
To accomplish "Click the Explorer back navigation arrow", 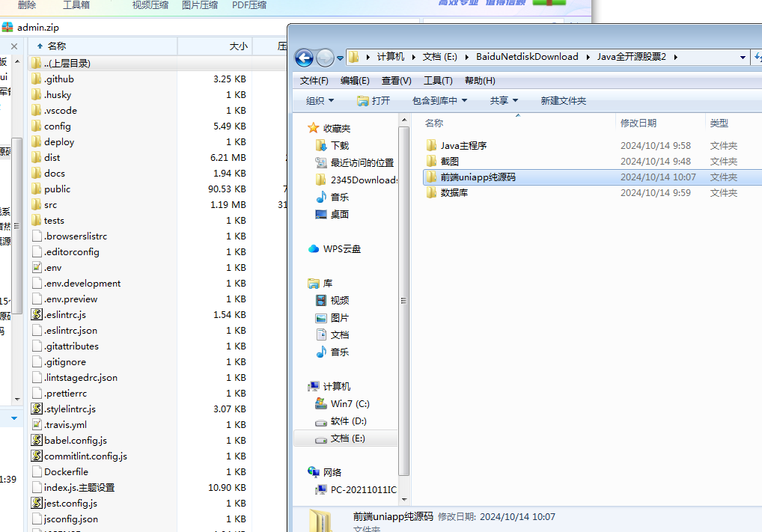I will click(x=304, y=58).
